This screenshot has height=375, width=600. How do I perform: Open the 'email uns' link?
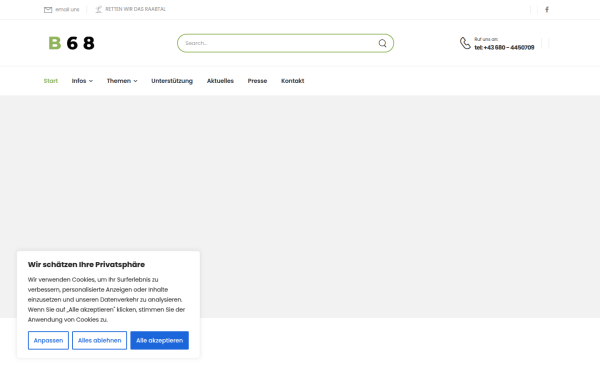(x=67, y=10)
